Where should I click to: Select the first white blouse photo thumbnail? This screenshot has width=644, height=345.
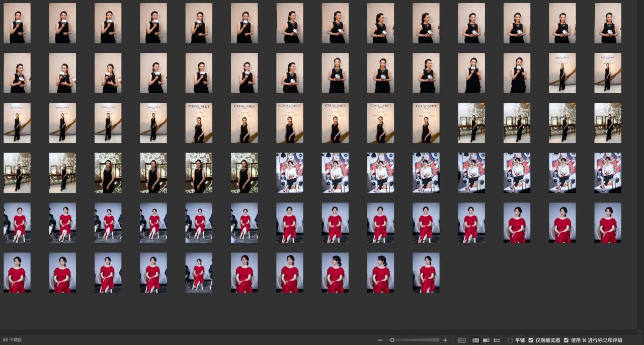click(x=290, y=173)
